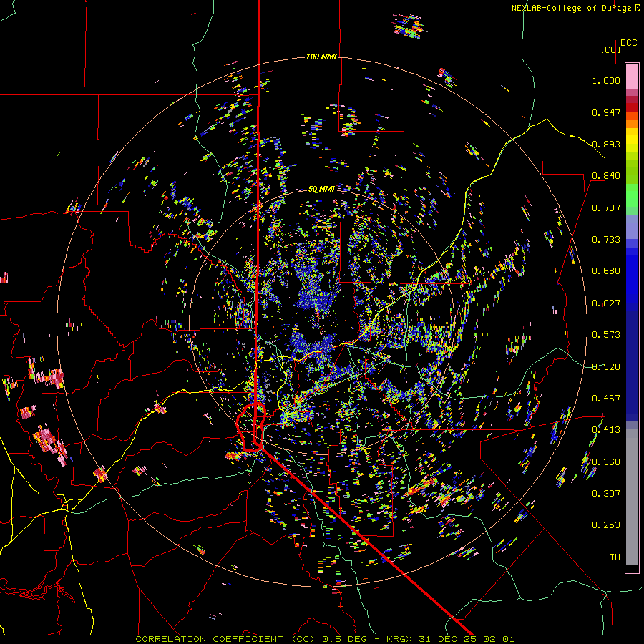Screen dimensions: 644x644
Task: Click the TH label on the color scale
Action: pos(615,557)
